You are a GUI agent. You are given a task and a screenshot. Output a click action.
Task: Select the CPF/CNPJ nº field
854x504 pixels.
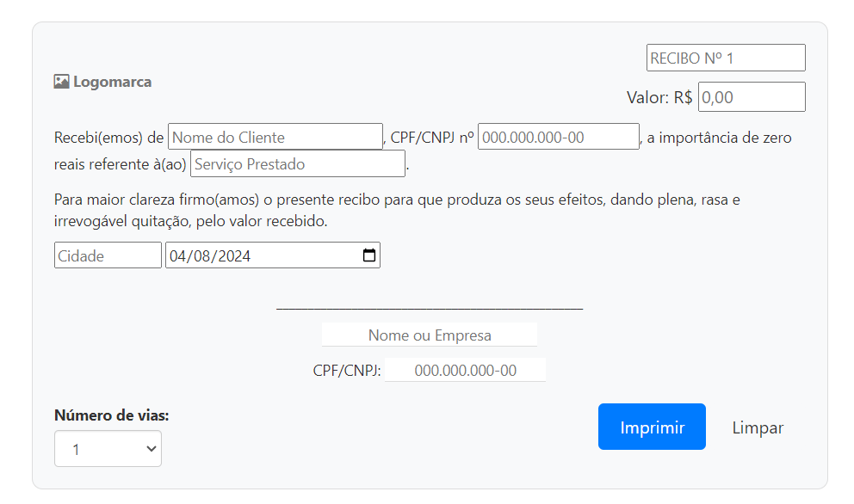[557, 136]
